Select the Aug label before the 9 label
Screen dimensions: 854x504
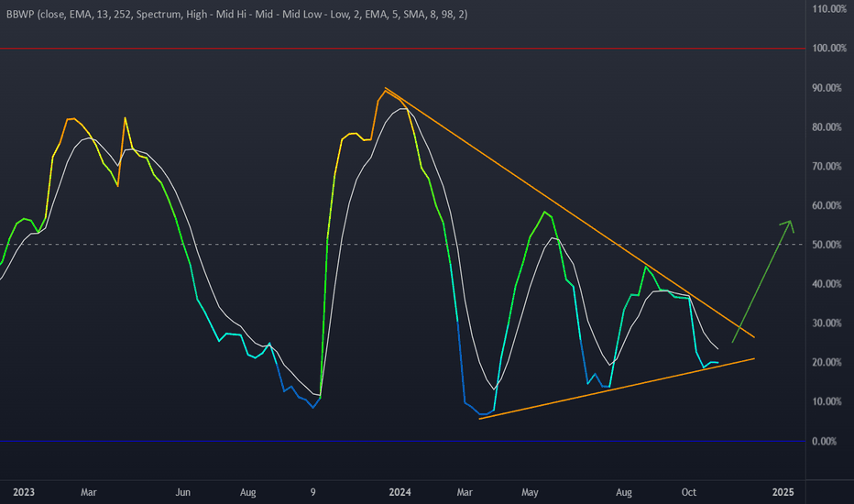click(247, 492)
